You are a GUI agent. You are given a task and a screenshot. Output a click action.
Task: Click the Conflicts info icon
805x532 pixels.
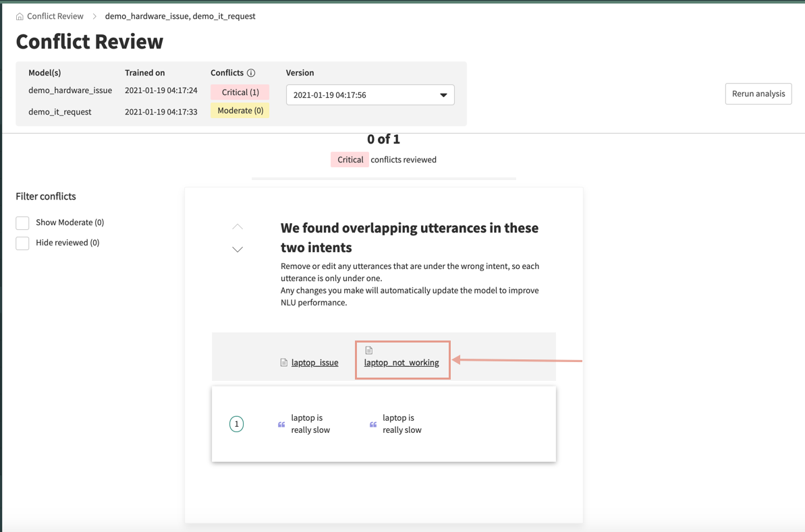coord(251,73)
